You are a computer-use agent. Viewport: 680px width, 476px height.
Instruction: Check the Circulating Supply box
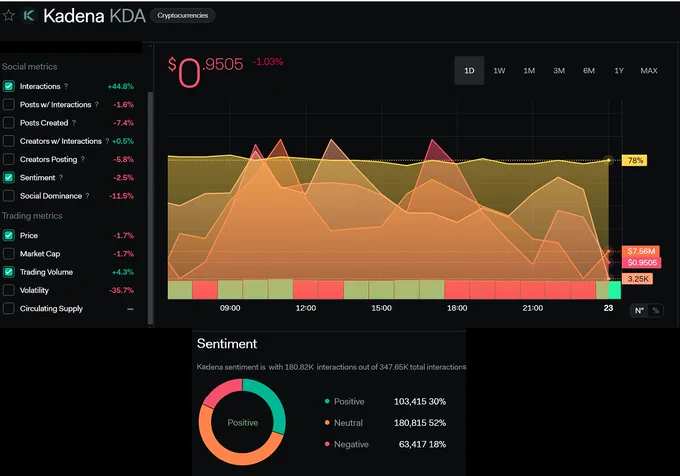point(9,308)
